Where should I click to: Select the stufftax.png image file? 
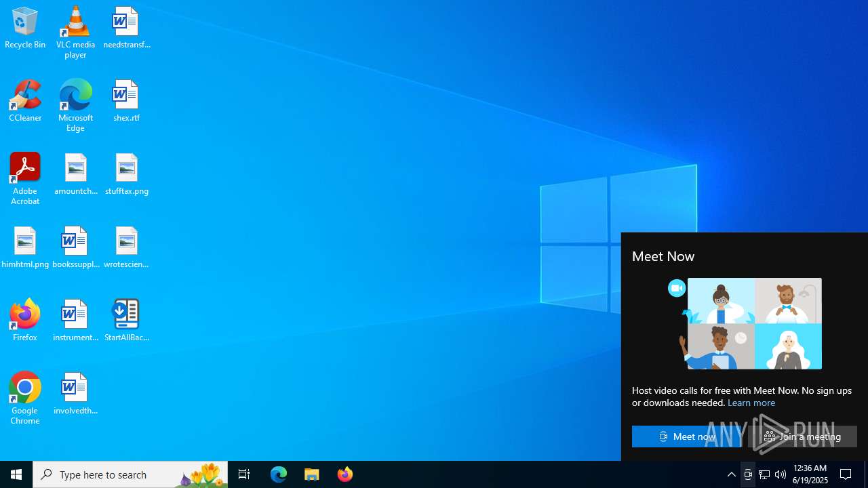(x=127, y=174)
